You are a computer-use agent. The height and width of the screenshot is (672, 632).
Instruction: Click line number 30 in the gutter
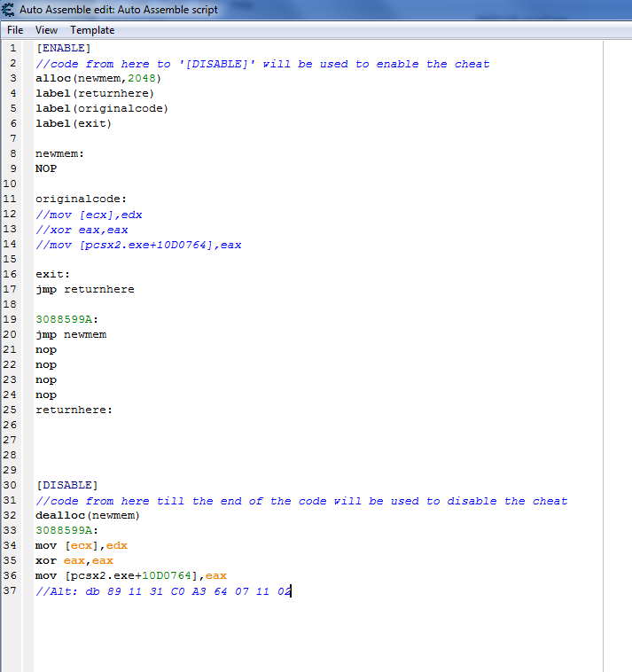(x=12, y=485)
